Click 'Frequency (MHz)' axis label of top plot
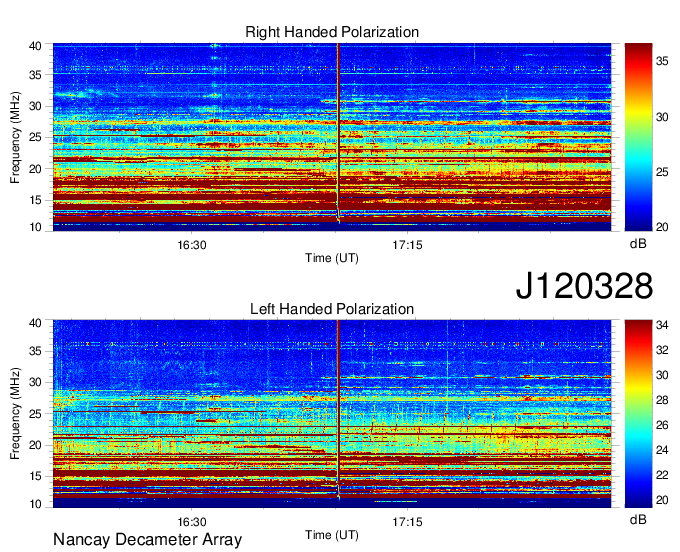The width and height of the screenshot is (680, 552). pos(15,137)
